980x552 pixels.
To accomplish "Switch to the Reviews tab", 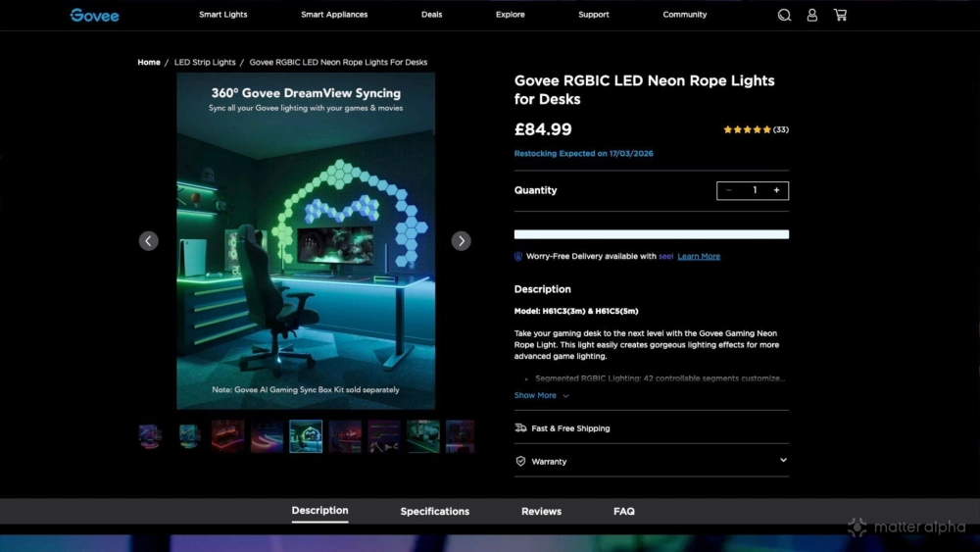I will point(541,511).
